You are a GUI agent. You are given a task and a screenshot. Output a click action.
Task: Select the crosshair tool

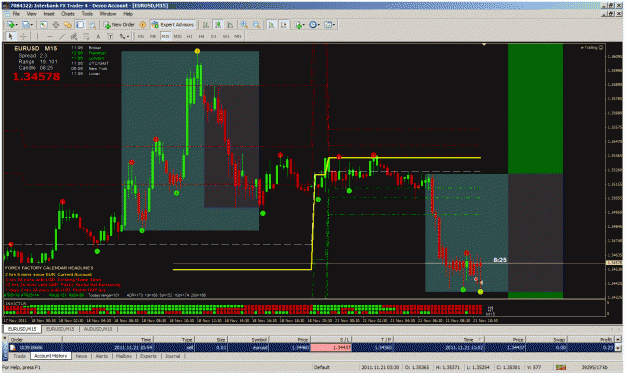23,36
